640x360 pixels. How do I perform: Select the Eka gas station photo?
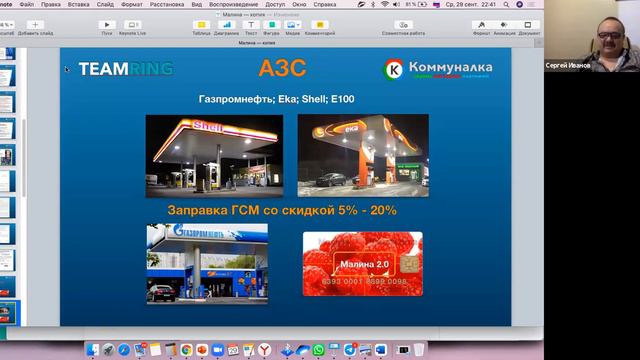(363, 156)
